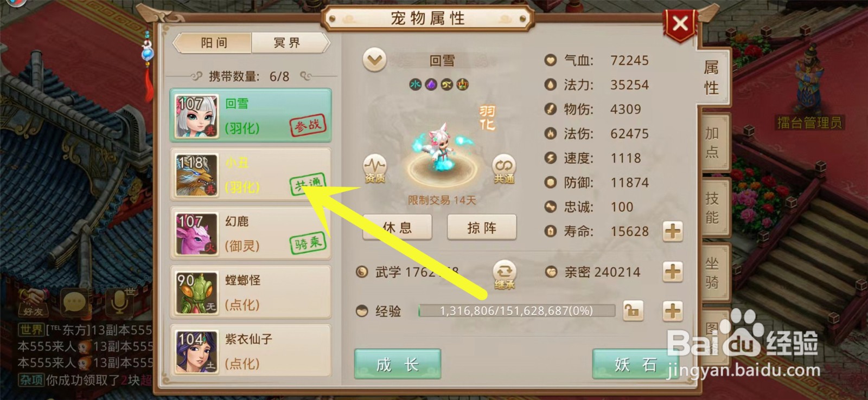Click the experience lock icon
Viewport: 868px width, 400px height.
tap(633, 311)
